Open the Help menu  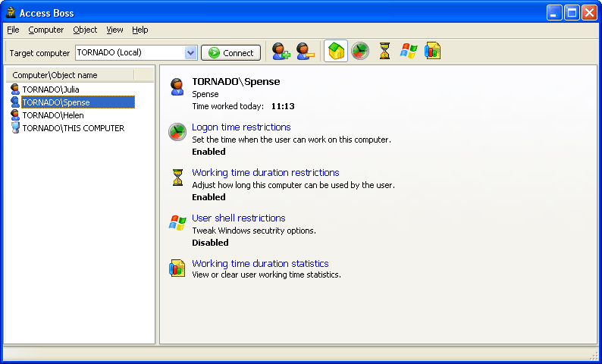[x=140, y=30]
